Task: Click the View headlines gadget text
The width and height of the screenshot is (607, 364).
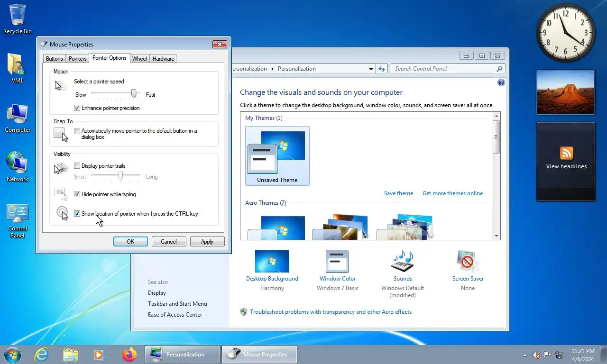Action: pyautogui.click(x=566, y=166)
